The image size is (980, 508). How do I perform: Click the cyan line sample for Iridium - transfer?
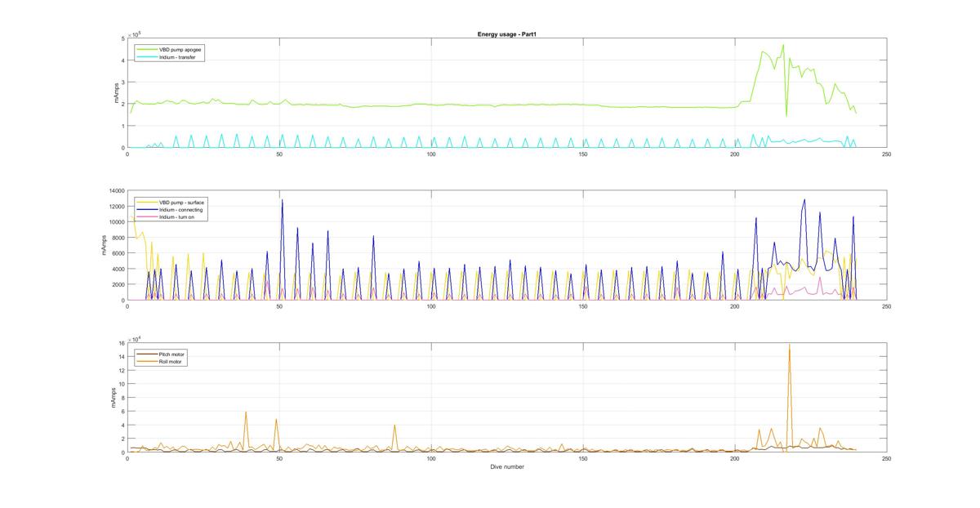coord(146,57)
